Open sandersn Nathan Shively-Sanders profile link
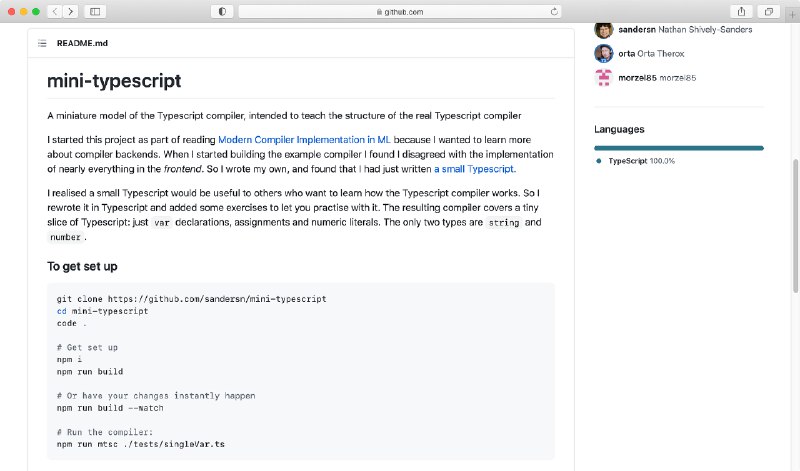800x471 pixels. click(x=685, y=30)
